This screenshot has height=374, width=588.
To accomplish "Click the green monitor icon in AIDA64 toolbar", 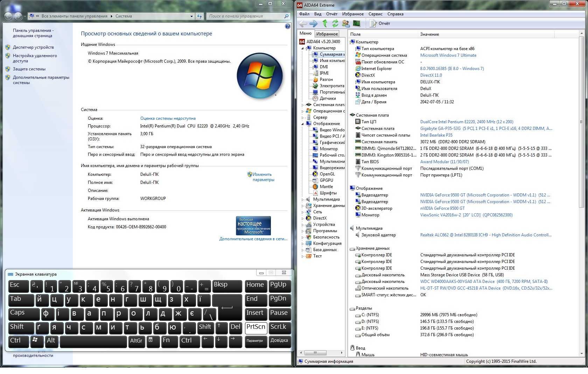I will point(357,23).
